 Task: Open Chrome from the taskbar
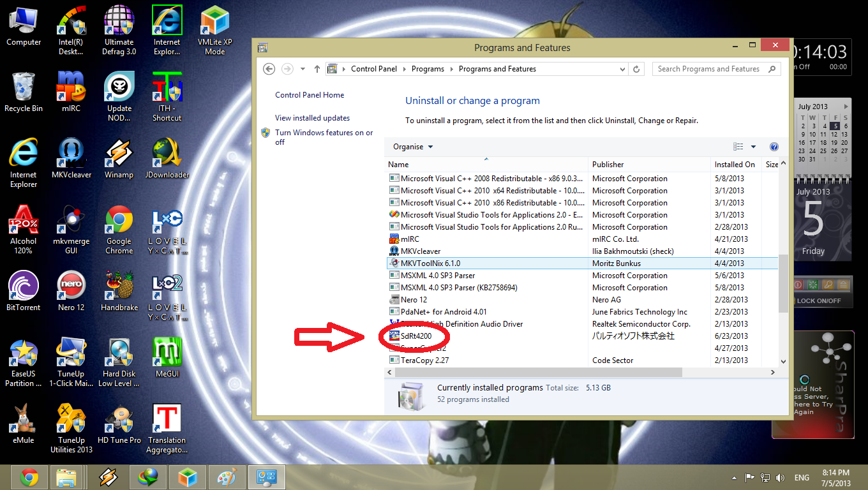tap(29, 477)
